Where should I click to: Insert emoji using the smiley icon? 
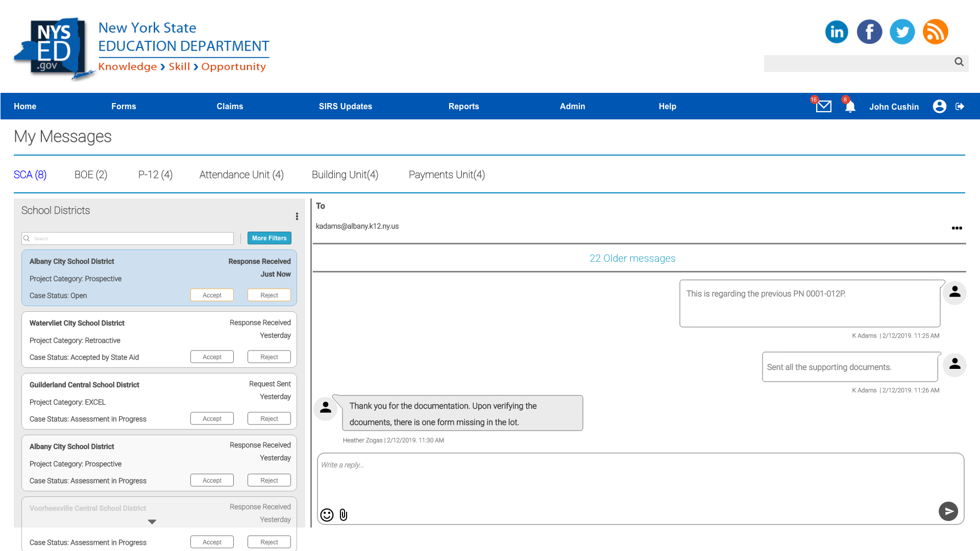327,515
